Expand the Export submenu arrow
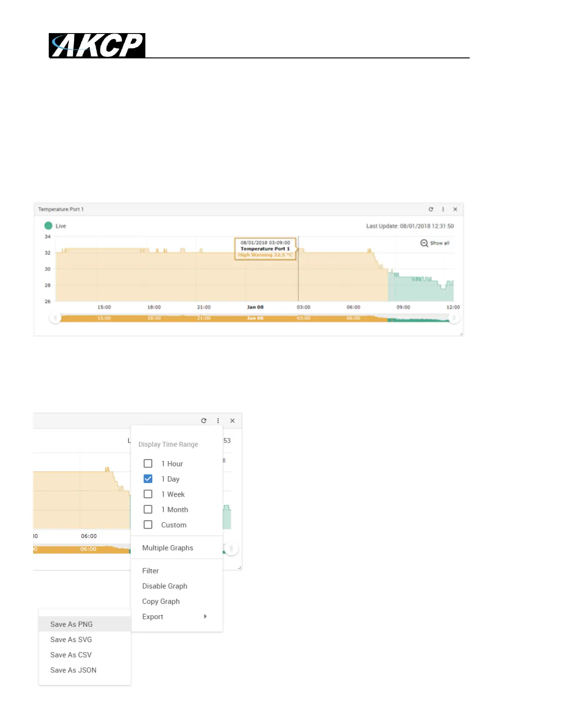Image resolution: width=563 pixels, height=728 pixels. tap(205, 616)
